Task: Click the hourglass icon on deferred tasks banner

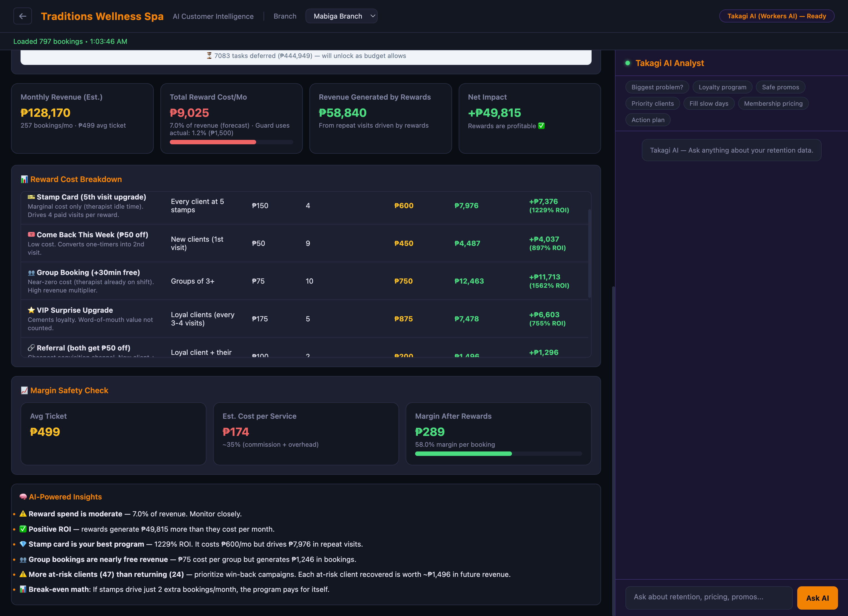Action: point(210,56)
